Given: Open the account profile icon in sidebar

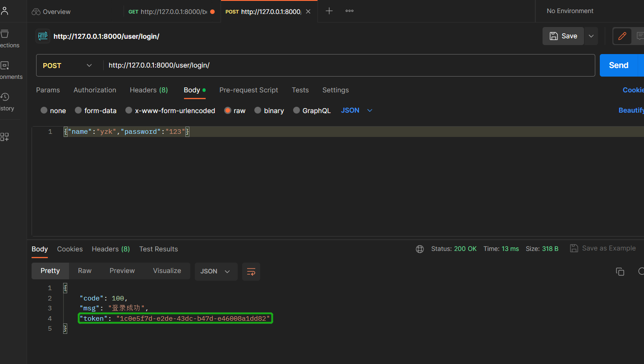Looking at the screenshot, I should [4, 11].
